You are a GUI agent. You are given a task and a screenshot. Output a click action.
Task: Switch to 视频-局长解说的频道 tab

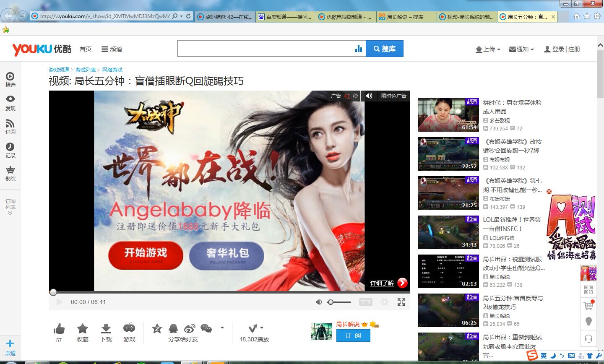[x=466, y=17]
